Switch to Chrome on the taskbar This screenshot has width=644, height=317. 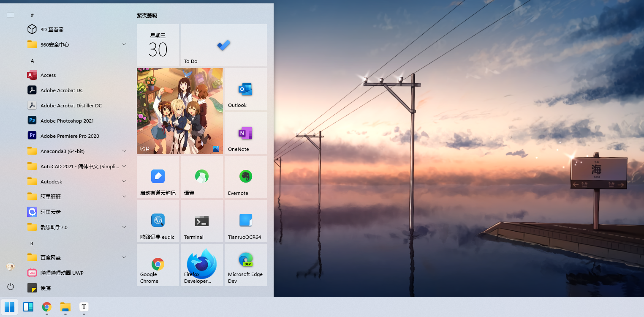tap(47, 307)
